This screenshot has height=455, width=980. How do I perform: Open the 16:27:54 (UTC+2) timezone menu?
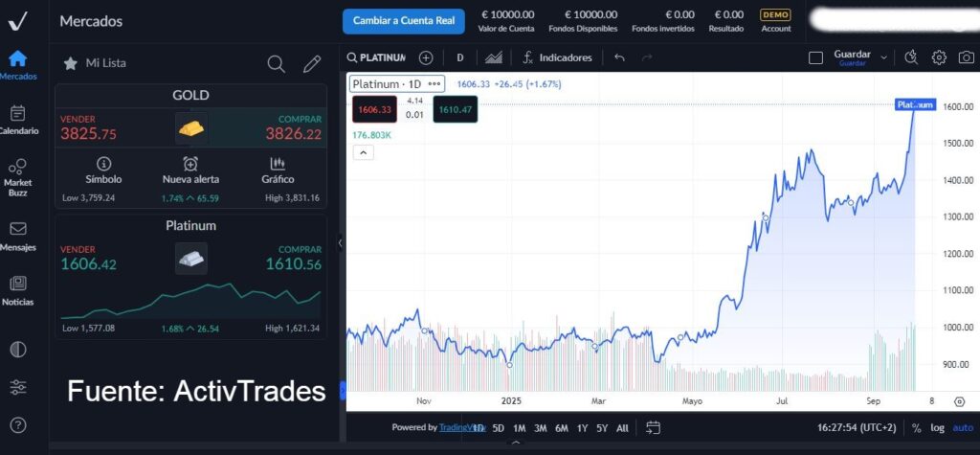tap(857, 428)
